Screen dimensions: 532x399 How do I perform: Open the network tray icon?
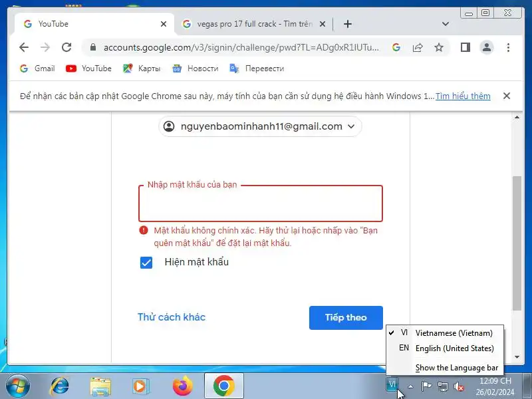point(442,386)
